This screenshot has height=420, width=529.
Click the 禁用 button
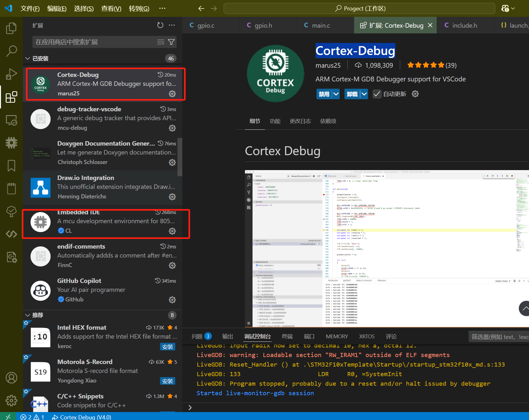click(x=324, y=94)
